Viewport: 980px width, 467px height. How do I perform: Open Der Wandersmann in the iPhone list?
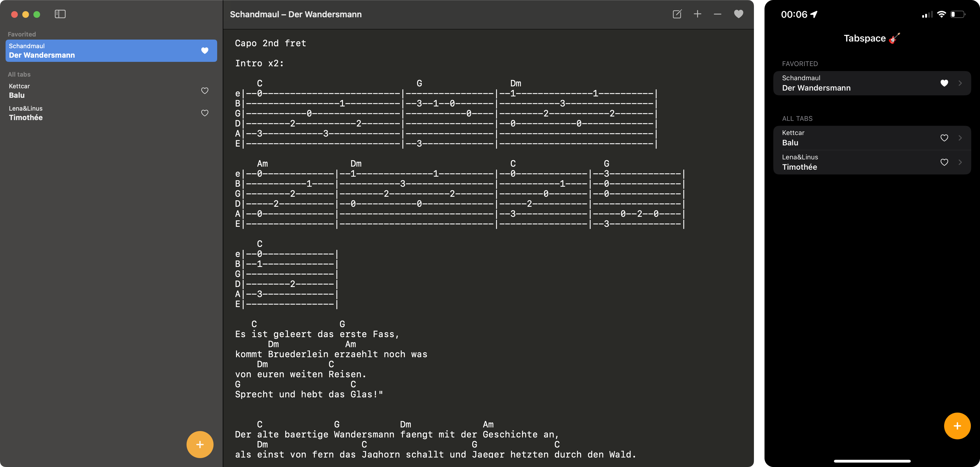872,83
